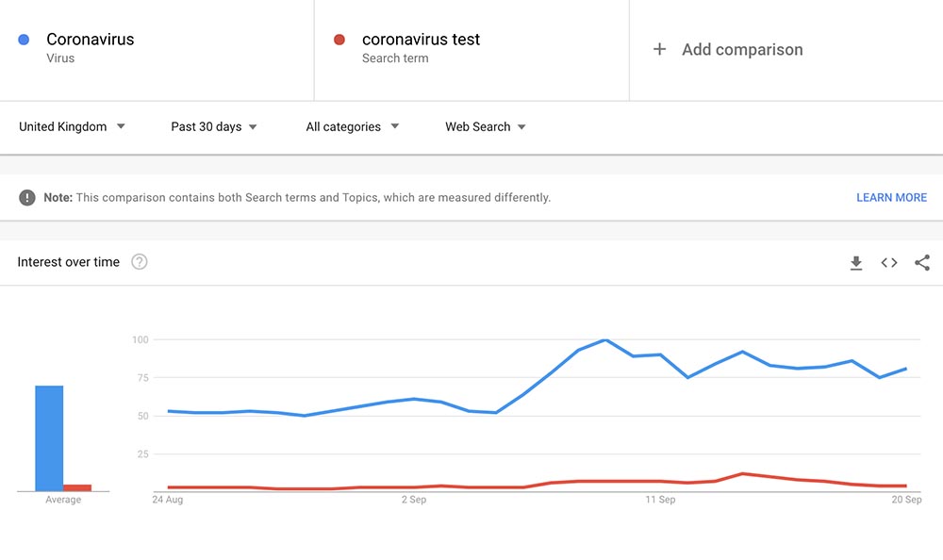This screenshot has width=943, height=560.
Task: Edit the Coronavirus Virus topic term
Action: [91, 40]
